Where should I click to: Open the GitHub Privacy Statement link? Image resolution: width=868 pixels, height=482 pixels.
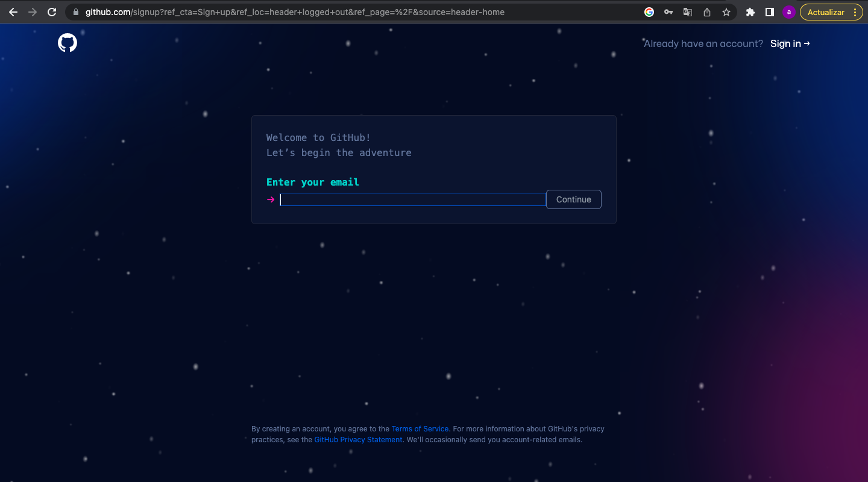point(358,440)
